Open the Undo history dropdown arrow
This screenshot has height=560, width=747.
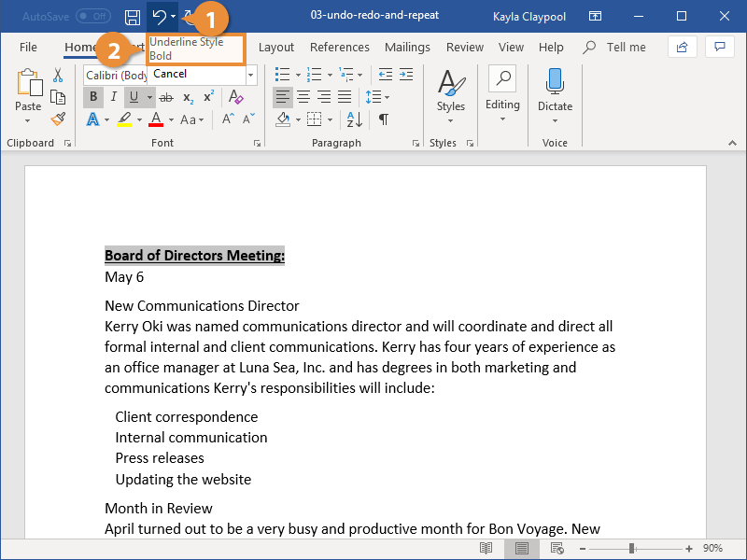pyautogui.click(x=174, y=17)
